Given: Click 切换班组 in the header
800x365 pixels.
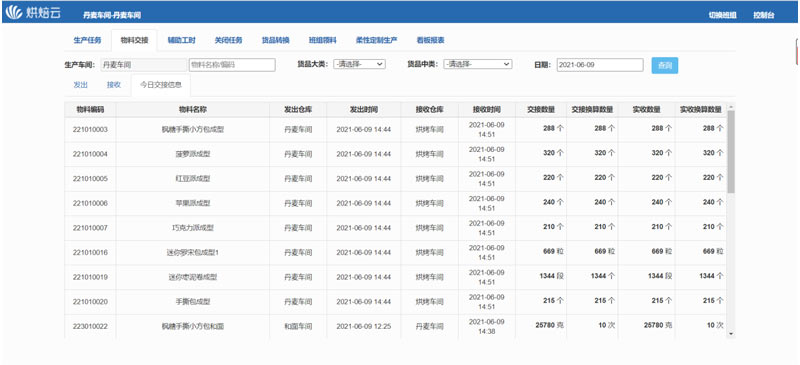Looking at the screenshot, I should 722,15.
